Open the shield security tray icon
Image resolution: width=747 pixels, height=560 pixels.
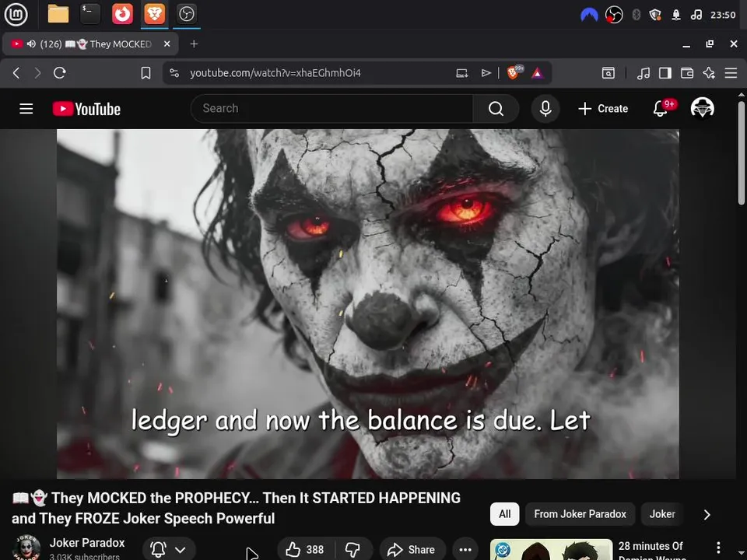[x=655, y=15]
